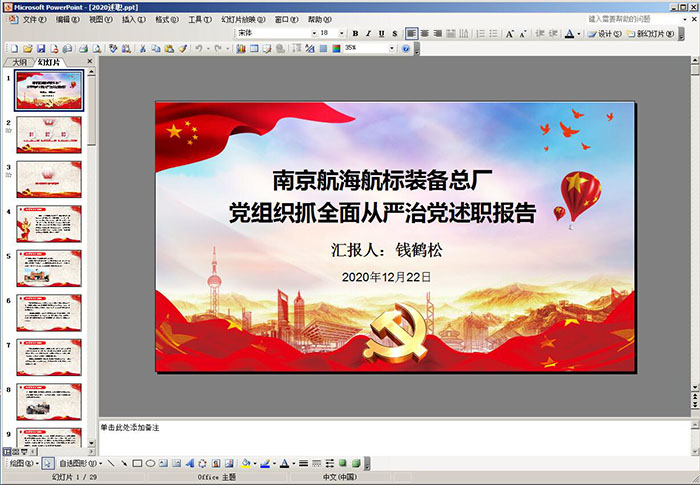
Task: Align text left
Action: tap(411, 33)
